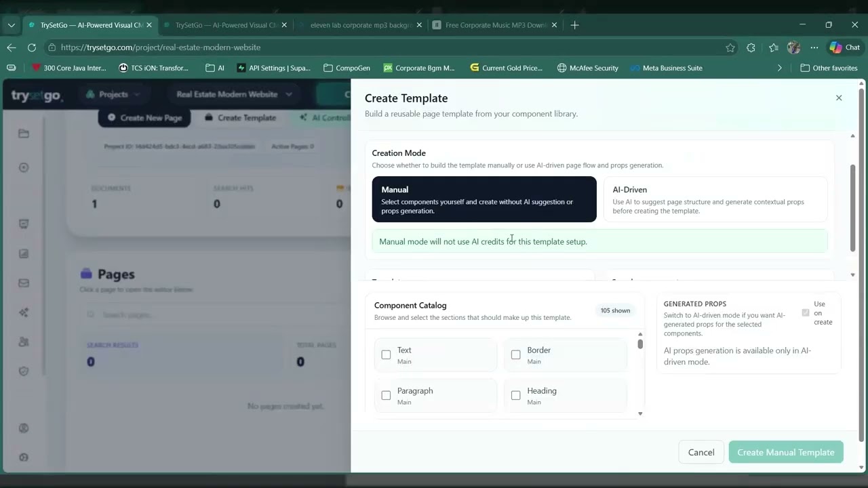Open Corporate Bgm M... bookmark
The image size is (868, 488).
click(x=419, y=68)
